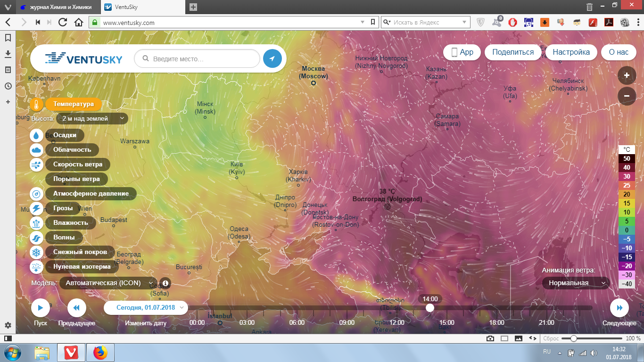This screenshot has width=644, height=362.
Task: Select the cloud cover icon
Action: [x=37, y=150]
